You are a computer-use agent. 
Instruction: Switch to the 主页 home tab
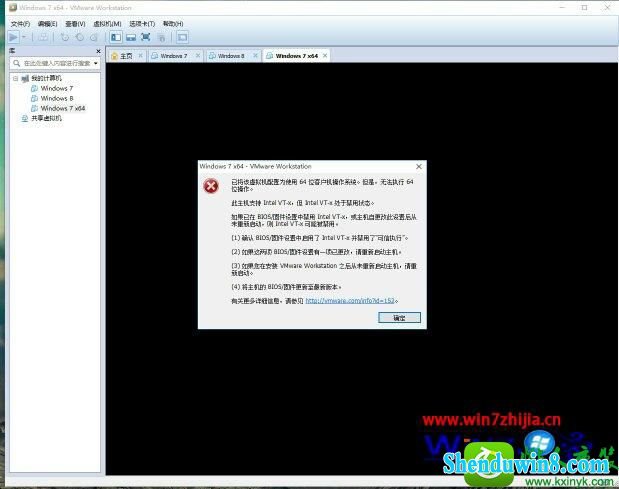tap(126, 56)
